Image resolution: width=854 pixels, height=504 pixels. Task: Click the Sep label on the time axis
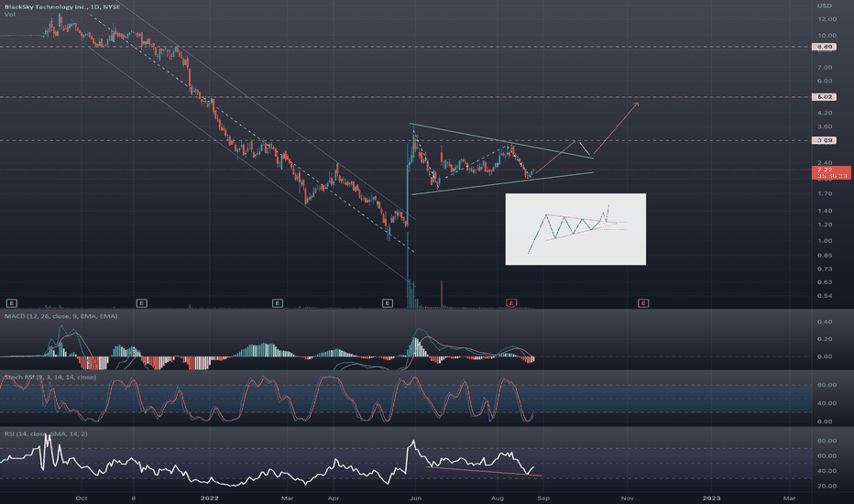[543, 498]
